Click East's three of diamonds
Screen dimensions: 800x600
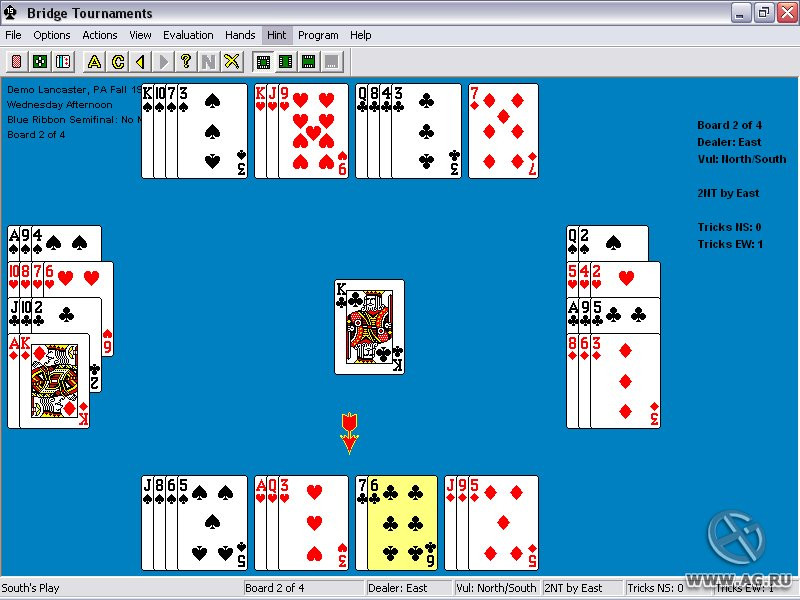tap(626, 381)
